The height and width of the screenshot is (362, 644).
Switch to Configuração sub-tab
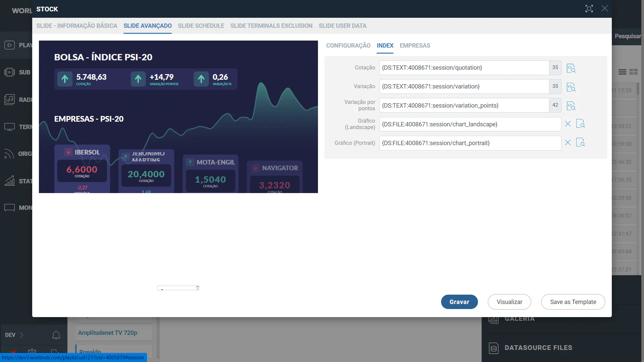[348, 46]
